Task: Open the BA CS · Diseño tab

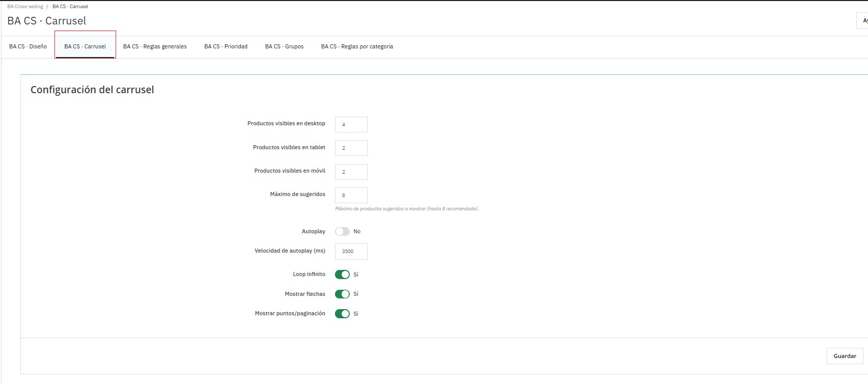Action: [x=28, y=46]
